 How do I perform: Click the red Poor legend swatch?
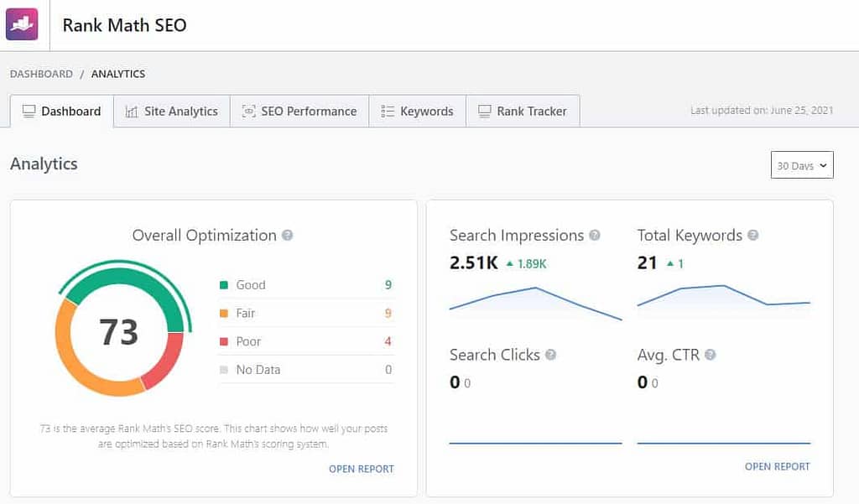[223, 341]
